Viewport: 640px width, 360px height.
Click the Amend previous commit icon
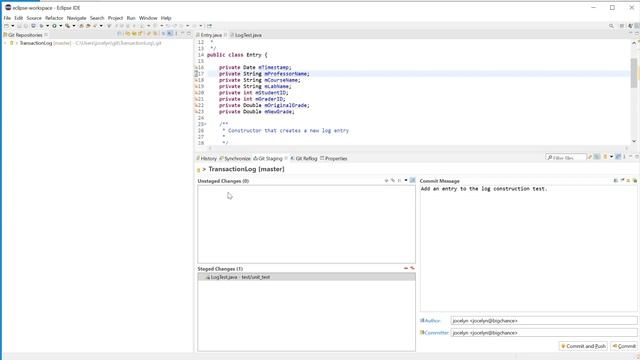(x=622, y=180)
